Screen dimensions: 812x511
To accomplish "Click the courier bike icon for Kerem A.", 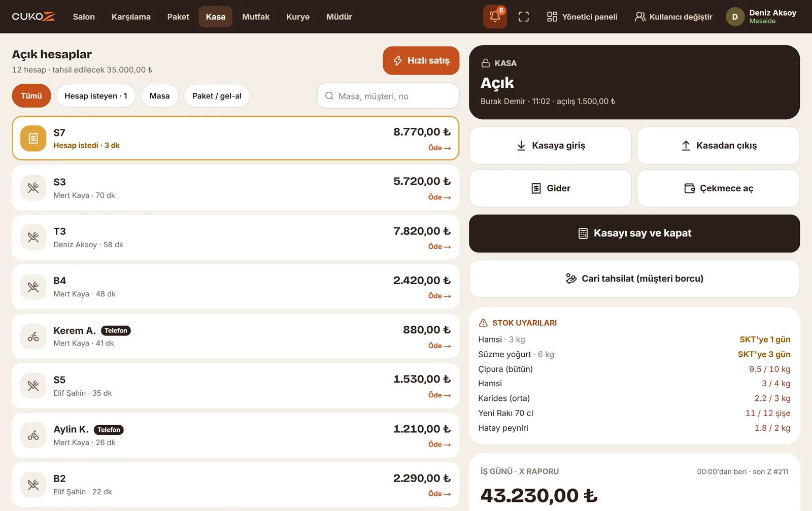I will 33,336.
